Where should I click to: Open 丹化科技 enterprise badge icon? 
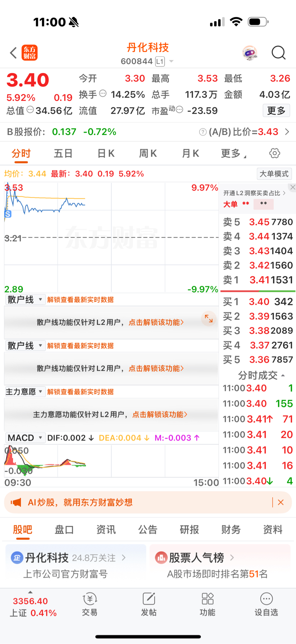coord(17,558)
